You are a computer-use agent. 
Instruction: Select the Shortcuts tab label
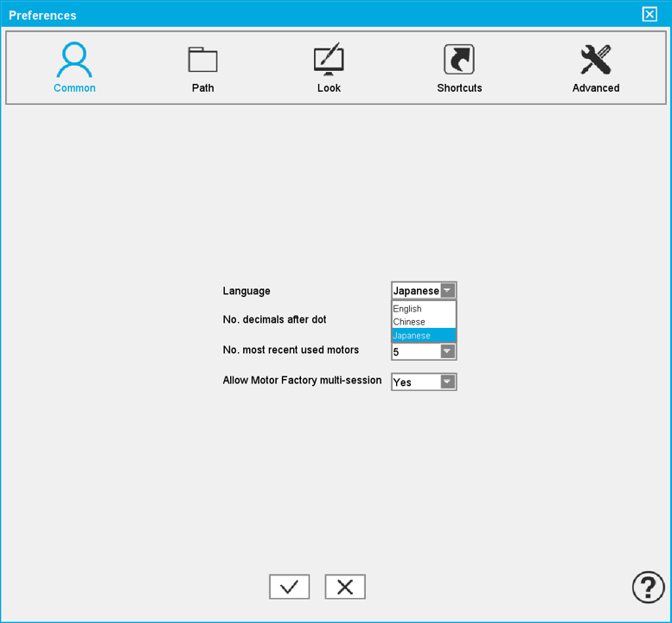point(459,88)
